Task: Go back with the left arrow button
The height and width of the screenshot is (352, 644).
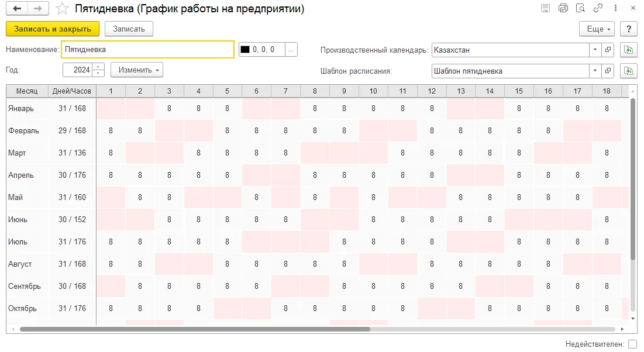Action: coord(17,9)
